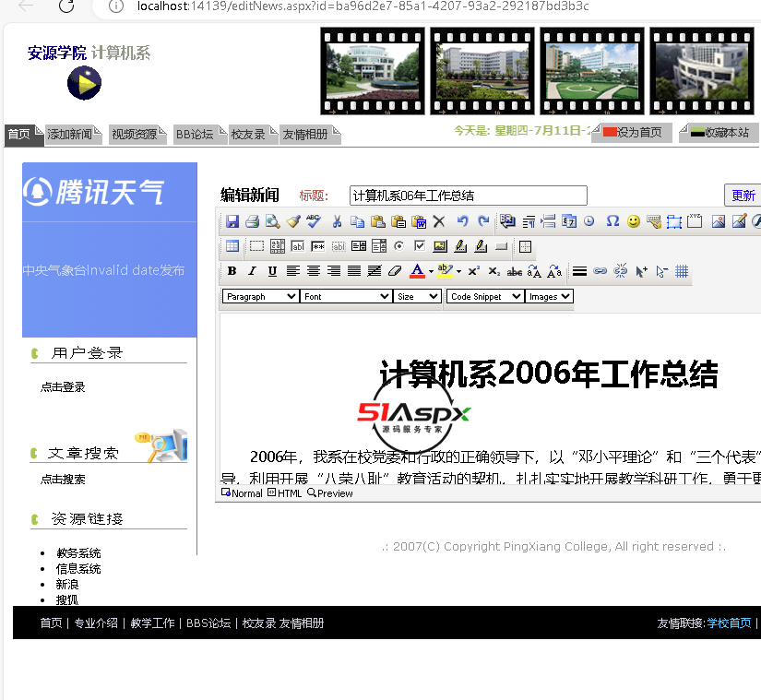Open the 添加新闻 navigation tab

70,135
